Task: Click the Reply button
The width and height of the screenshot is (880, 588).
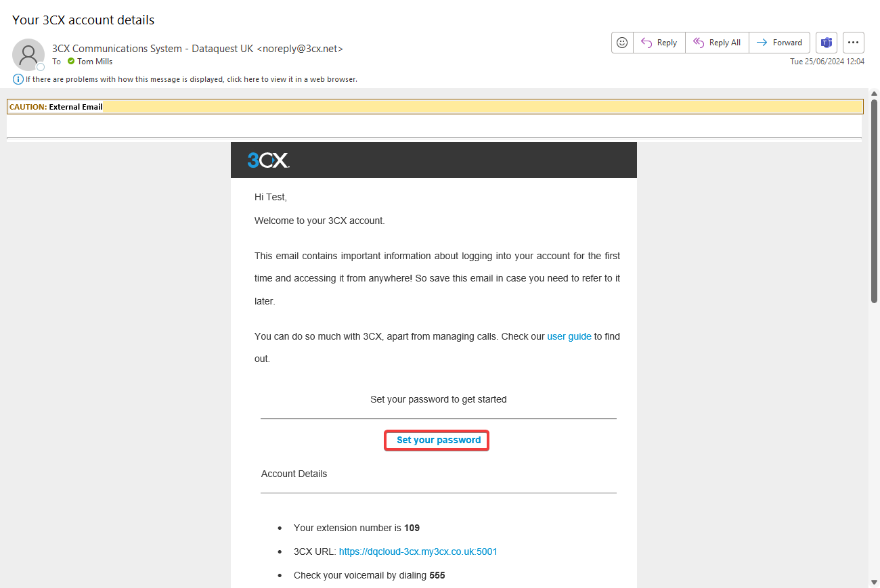Action: click(x=659, y=43)
